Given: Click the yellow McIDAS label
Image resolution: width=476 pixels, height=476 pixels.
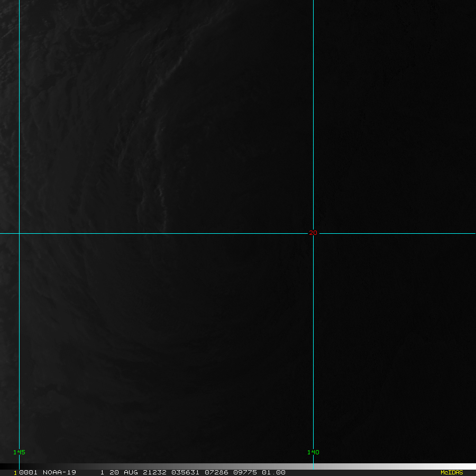Looking at the screenshot, I should [451, 472].
